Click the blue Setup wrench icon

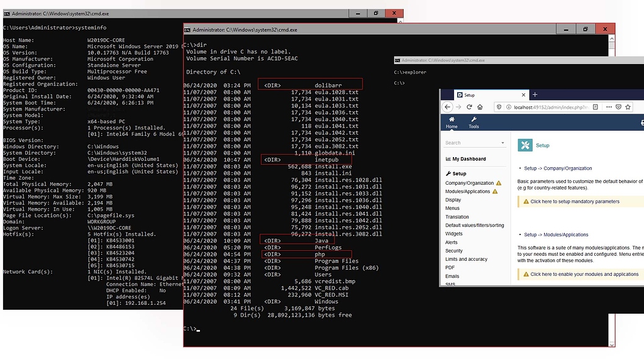(x=526, y=145)
